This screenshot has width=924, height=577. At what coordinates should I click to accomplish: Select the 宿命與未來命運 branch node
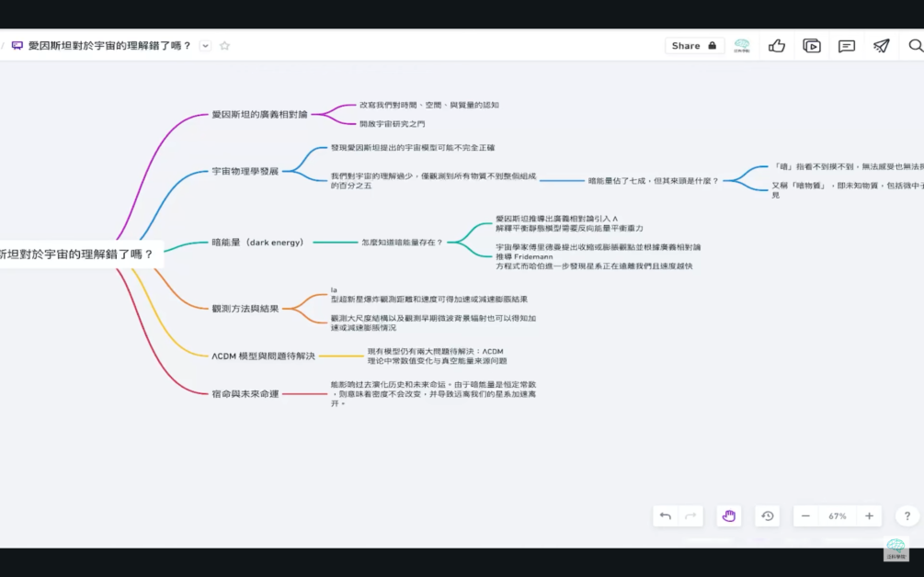click(x=245, y=393)
